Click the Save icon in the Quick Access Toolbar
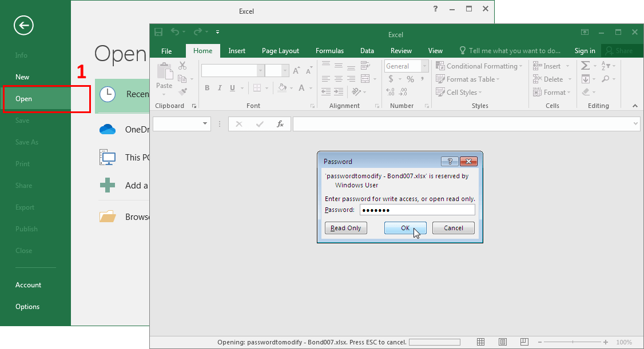This screenshot has width=644, height=349. [x=158, y=32]
